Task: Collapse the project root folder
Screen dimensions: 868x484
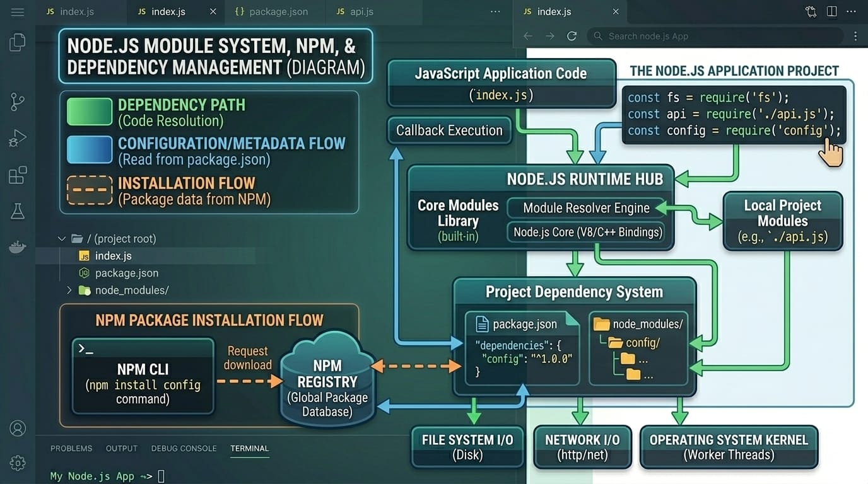Action: [x=62, y=239]
